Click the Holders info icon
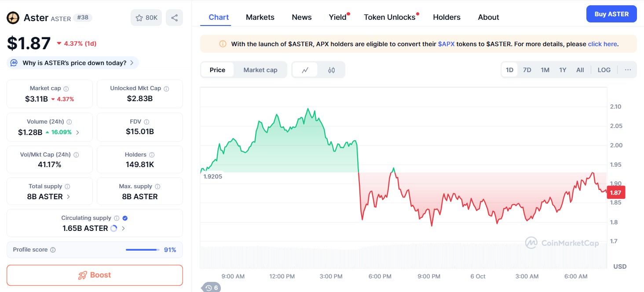Screen dimensions: 644x292 pyautogui.click(x=152, y=155)
